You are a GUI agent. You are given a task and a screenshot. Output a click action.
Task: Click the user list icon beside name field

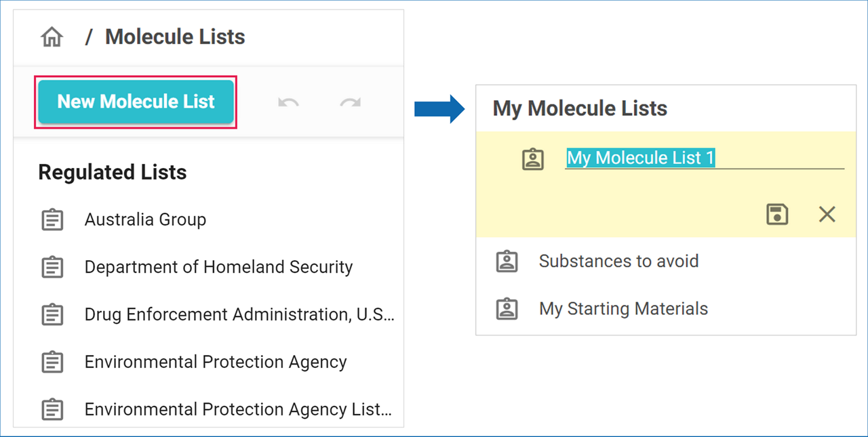coord(533,159)
